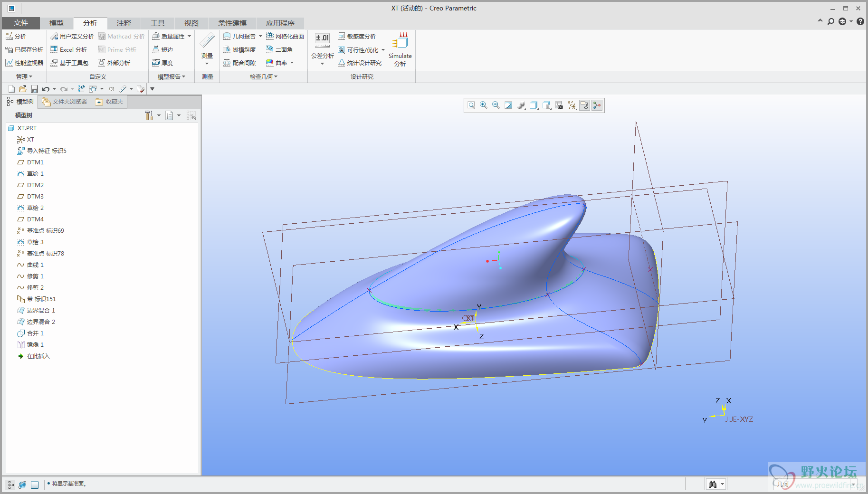Switch to the 视图 ribbon tab

[191, 23]
